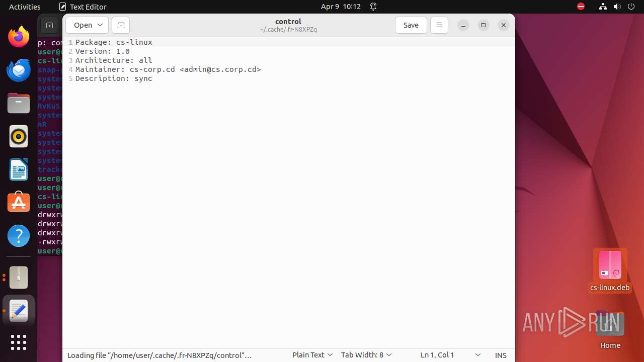
Task: Select the cs-linux.deb desktop file
Action: (x=610, y=270)
